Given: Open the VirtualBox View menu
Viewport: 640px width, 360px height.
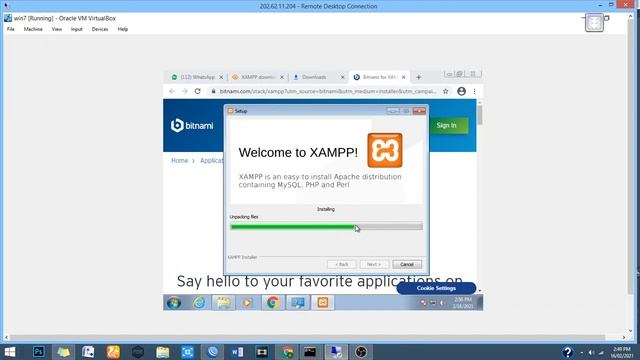Looking at the screenshot, I should pos(57,29).
